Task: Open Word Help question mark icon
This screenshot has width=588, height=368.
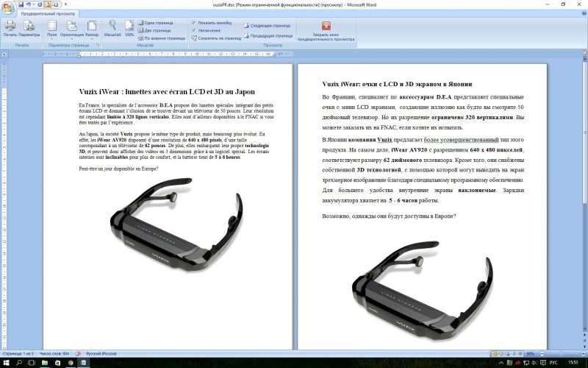Action: [x=584, y=13]
